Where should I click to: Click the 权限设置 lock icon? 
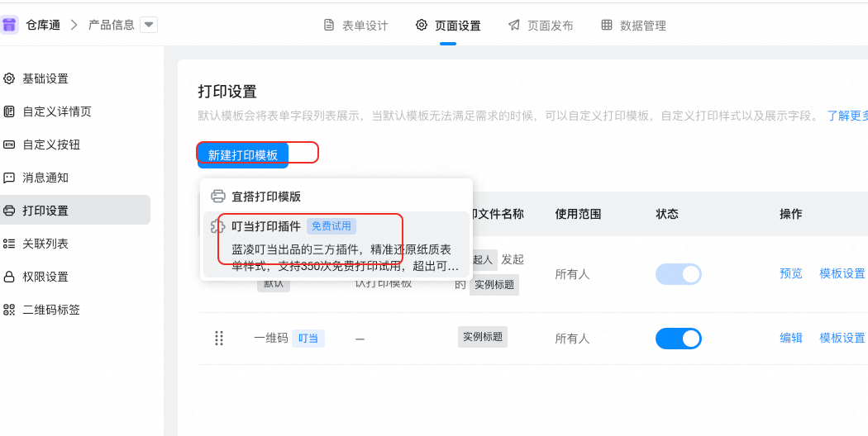[9, 277]
